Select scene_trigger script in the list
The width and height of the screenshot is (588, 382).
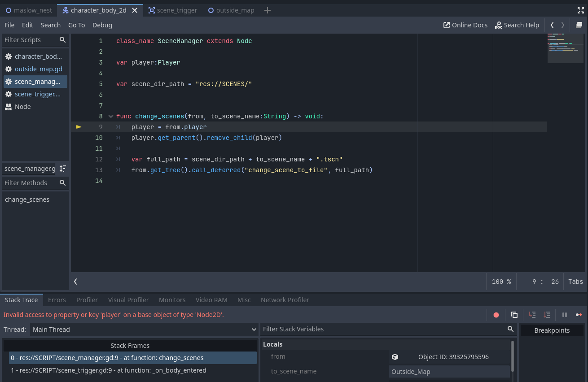35,94
